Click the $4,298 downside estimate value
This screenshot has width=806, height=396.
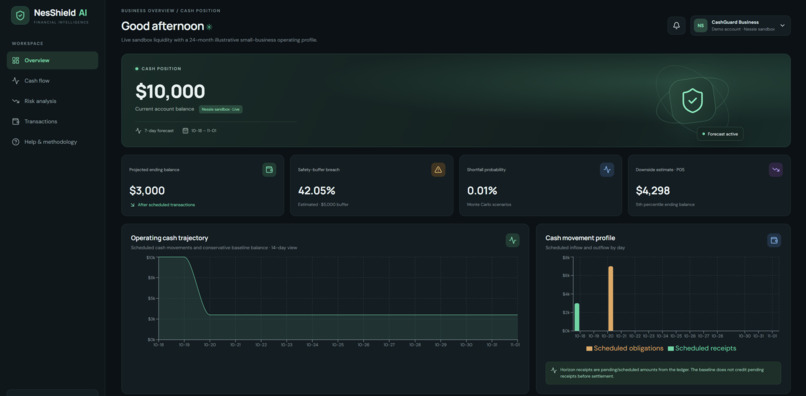tap(653, 191)
